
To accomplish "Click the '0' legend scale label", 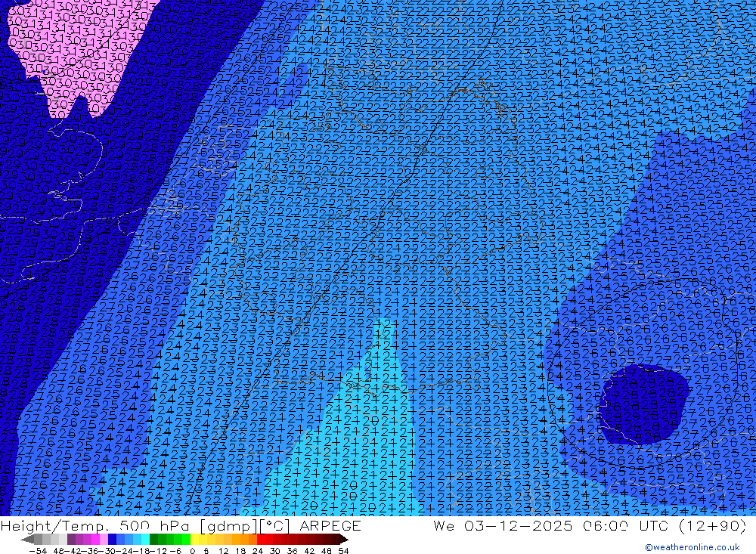I will pyautogui.click(x=192, y=551).
